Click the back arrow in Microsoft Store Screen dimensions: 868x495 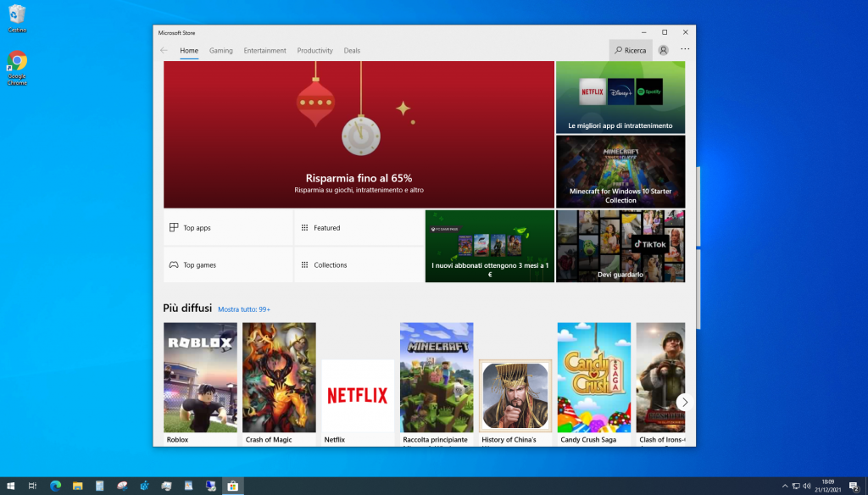(164, 50)
